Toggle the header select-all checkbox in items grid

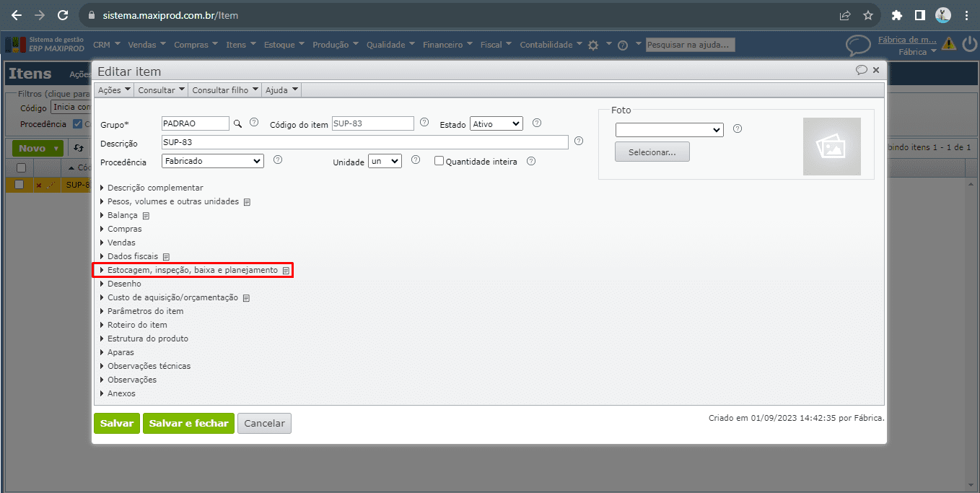[x=21, y=167]
